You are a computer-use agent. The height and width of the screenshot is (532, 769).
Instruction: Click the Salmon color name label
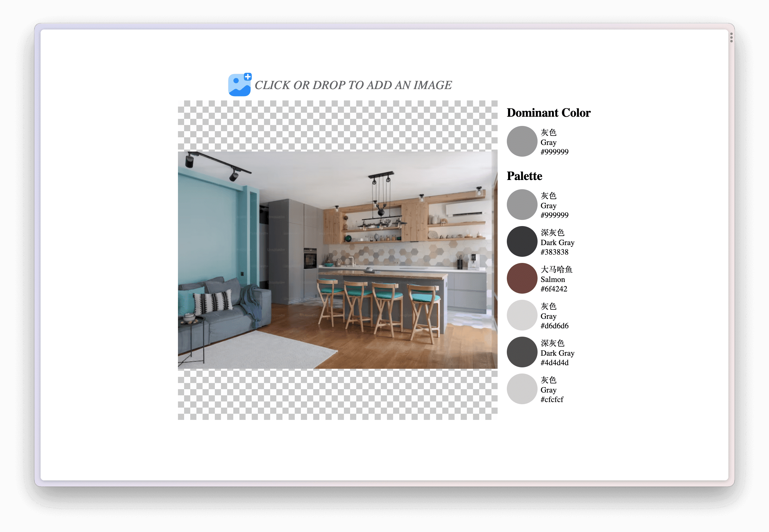tap(553, 279)
